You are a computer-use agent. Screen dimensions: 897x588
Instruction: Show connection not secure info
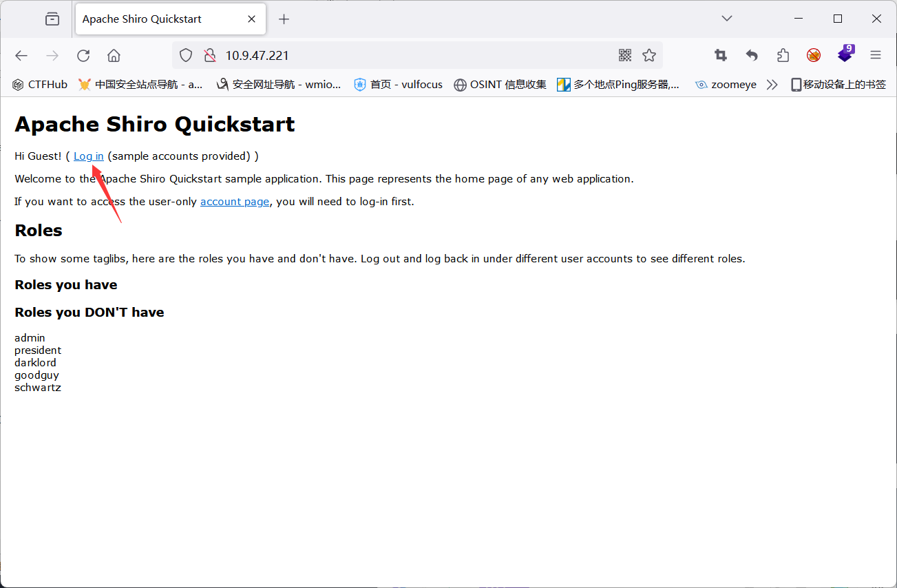[210, 56]
